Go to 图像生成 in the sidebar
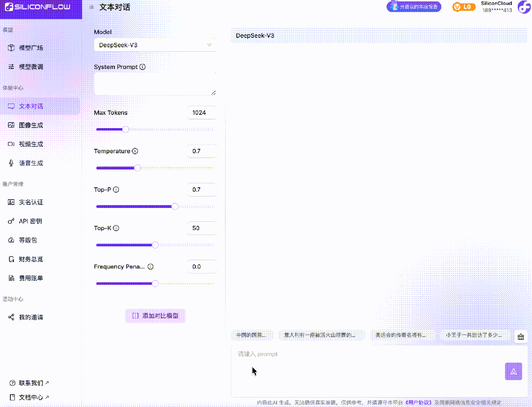532x407 pixels. (x=31, y=125)
